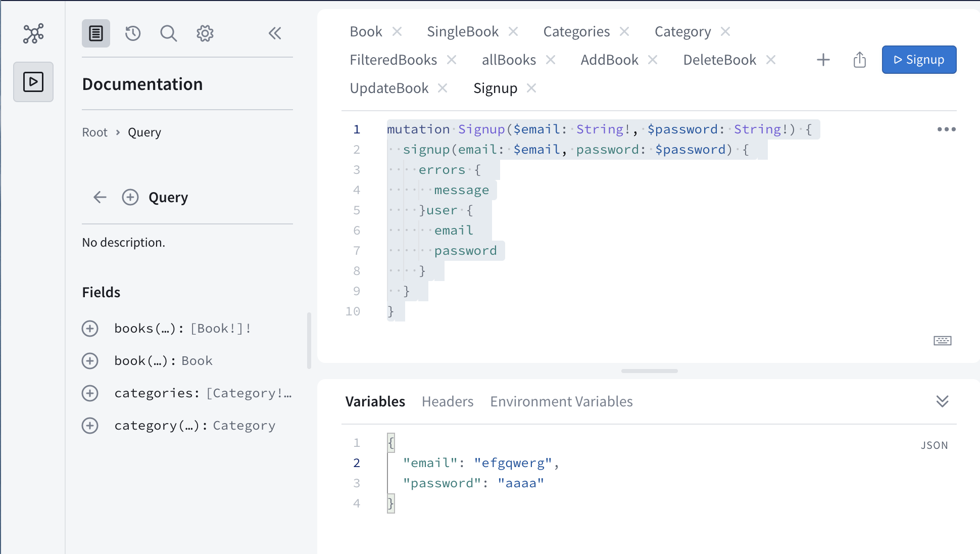This screenshot has height=554, width=980.
Task: Open the three-dot operation options menu
Action: [947, 129]
